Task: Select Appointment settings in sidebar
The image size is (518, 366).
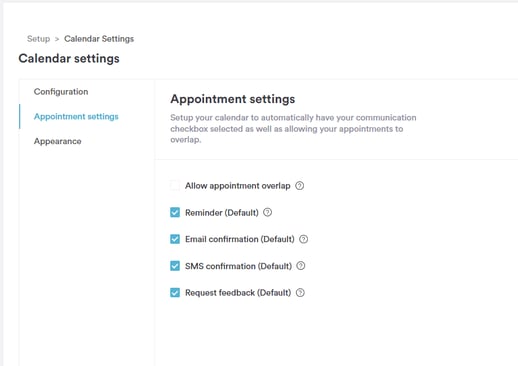Action: (76, 116)
